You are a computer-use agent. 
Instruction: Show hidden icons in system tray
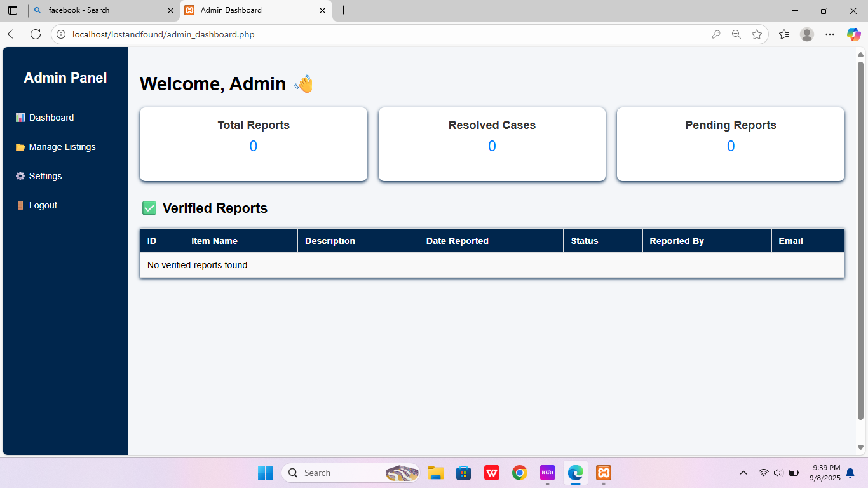[x=743, y=473]
